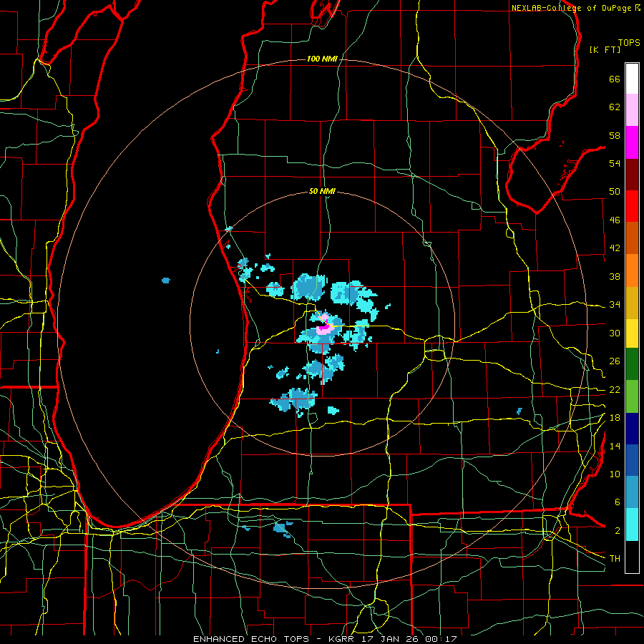The image size is (644, 644).
Task: Click legend value 2
Action: tap(617, 531)
